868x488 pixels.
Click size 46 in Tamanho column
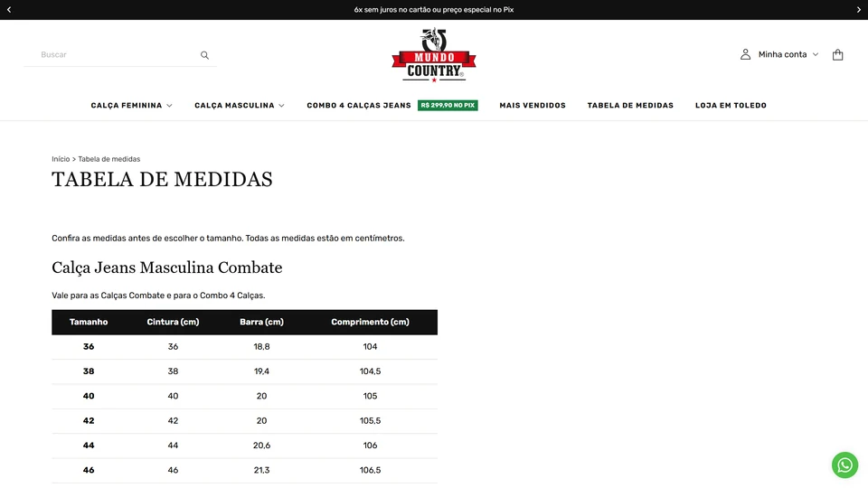89,470
